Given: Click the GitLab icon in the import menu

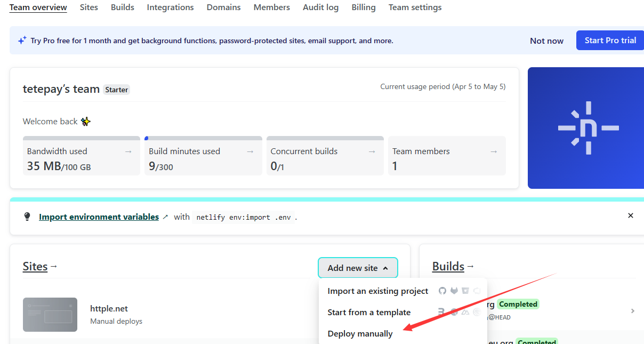Looking at the screenshot, I should 454,291.
